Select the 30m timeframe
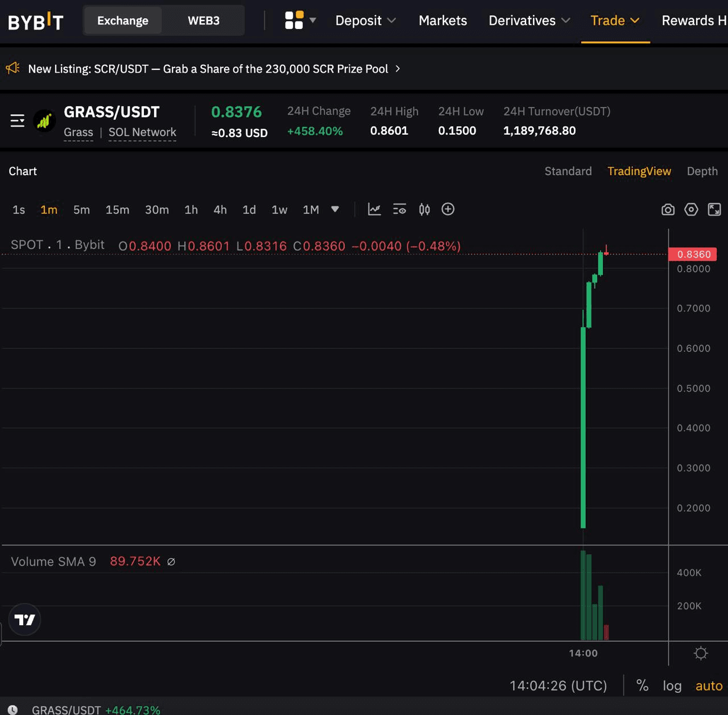Viewport: 728px width, 715px height. click(157, 210)
